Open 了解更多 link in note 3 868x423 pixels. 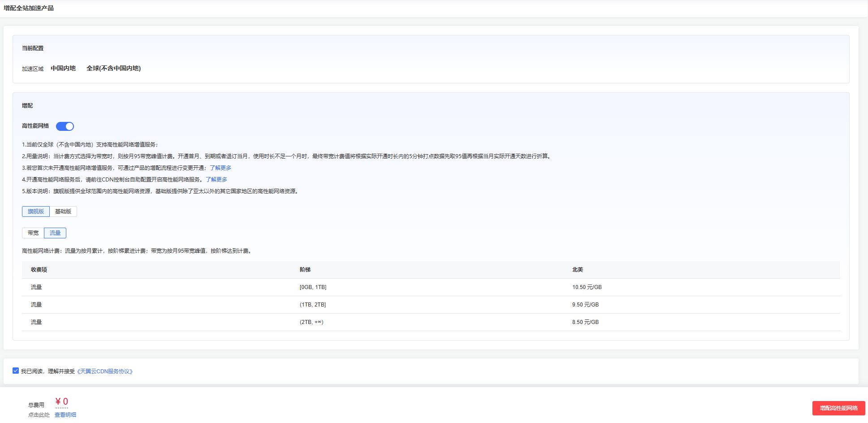(x=220, y=168)
